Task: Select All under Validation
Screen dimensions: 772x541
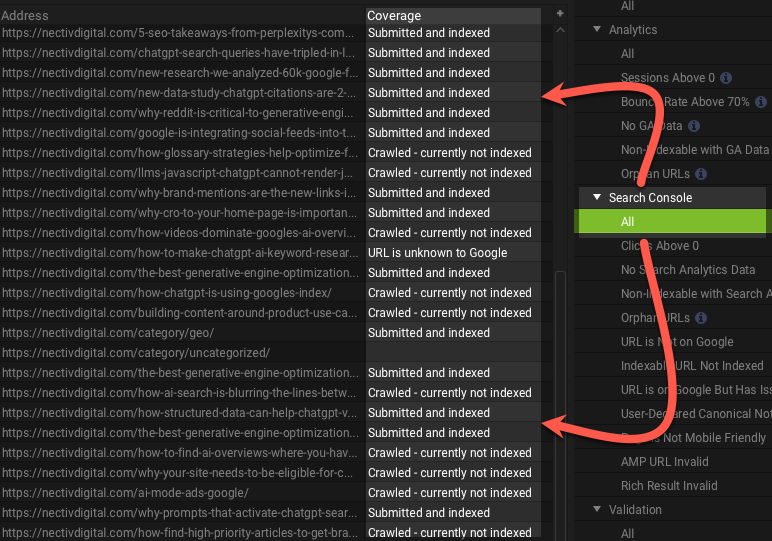Action: tap(627, 534)
